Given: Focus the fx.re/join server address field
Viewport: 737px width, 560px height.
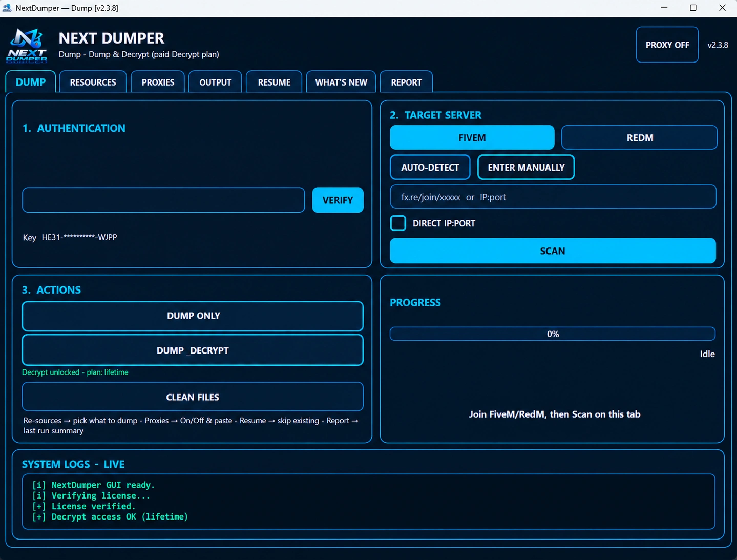Looking at the screenshot, I should tap(553, 197).
